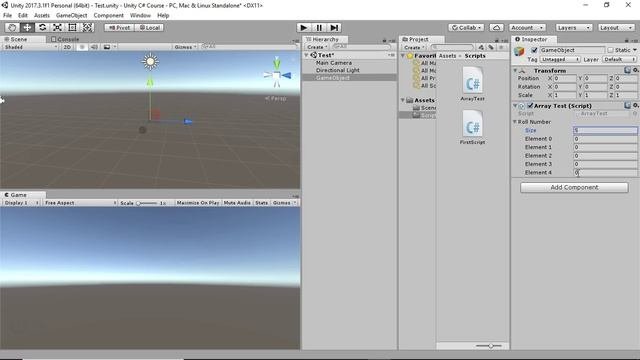Screen dimensions: 640x360
Task: Open the Test scene options menu icon
Action: tap(391, 55)
